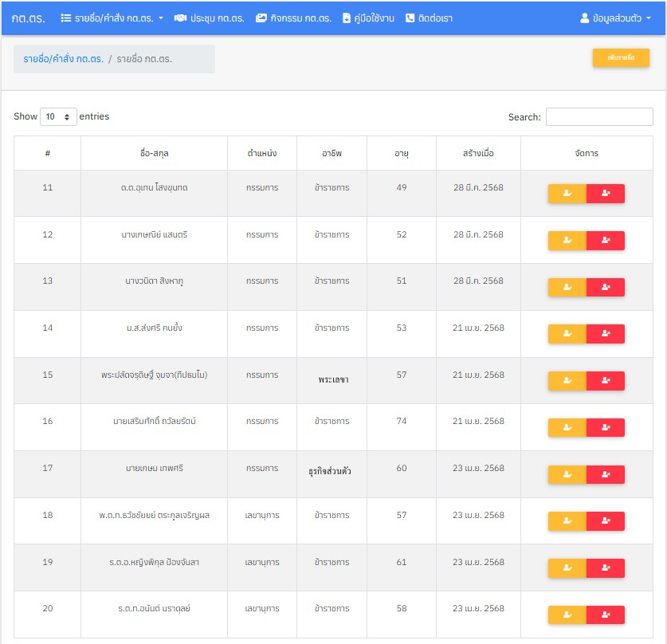This screenshot has height=644, width=667.
Task: Open the คู่มือใช้งาน manual link
Action: point(368,18)
